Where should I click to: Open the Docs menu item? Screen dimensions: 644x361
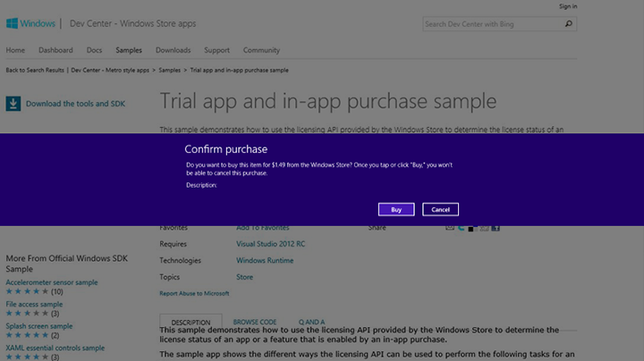coord(94,50)
